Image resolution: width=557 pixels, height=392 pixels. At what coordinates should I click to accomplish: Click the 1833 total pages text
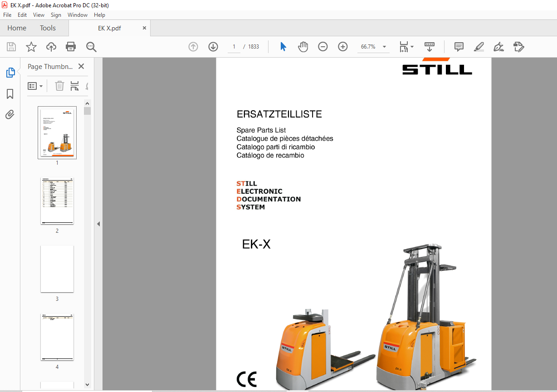tap(254, 47)
